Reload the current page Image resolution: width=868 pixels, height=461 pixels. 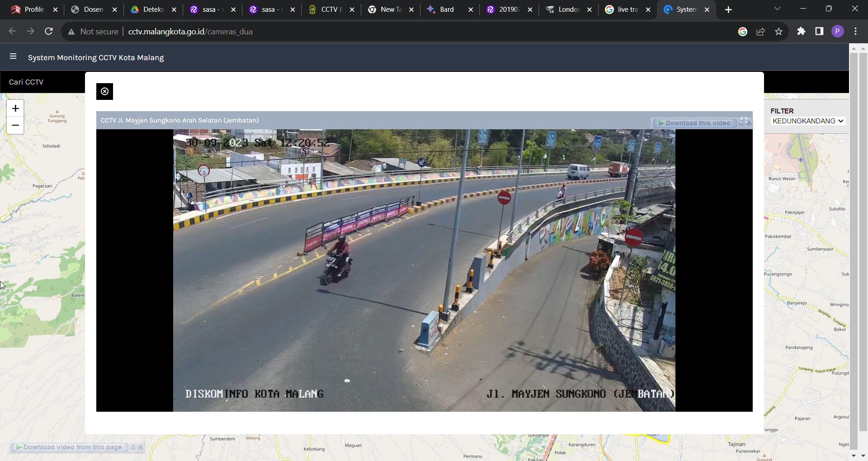click(49, 31)
